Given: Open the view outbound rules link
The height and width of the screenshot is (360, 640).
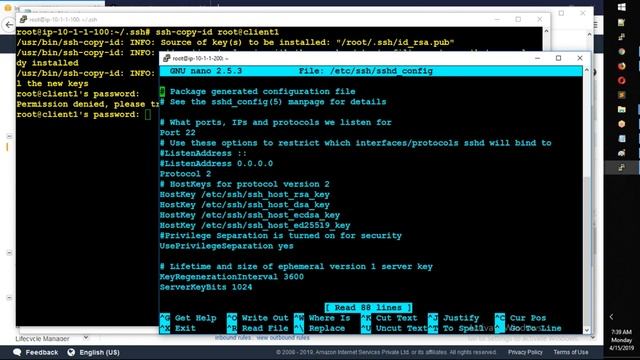Looking at the screenshot, I should (x=282, y=338).
